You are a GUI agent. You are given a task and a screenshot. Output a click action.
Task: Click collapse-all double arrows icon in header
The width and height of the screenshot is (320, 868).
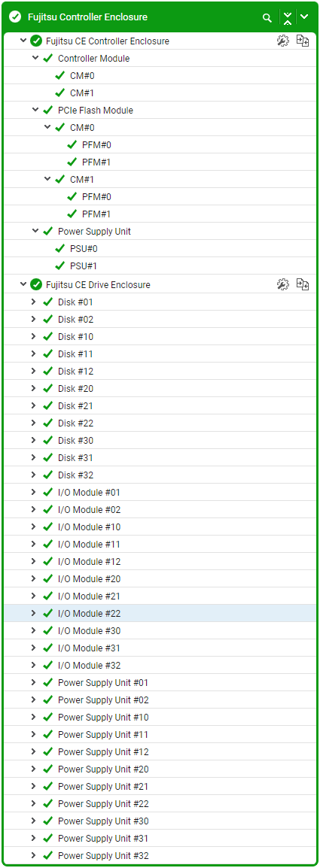pos(288,17)
